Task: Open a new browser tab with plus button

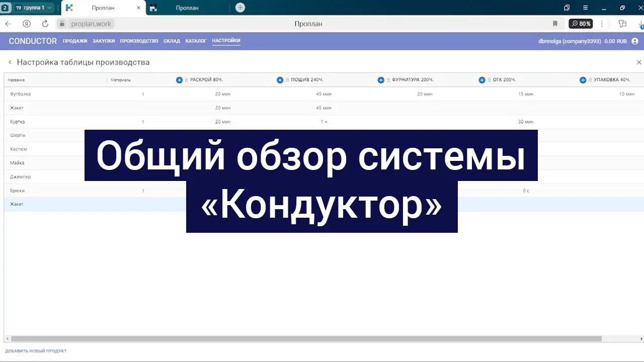Action: tap(240, 8)
